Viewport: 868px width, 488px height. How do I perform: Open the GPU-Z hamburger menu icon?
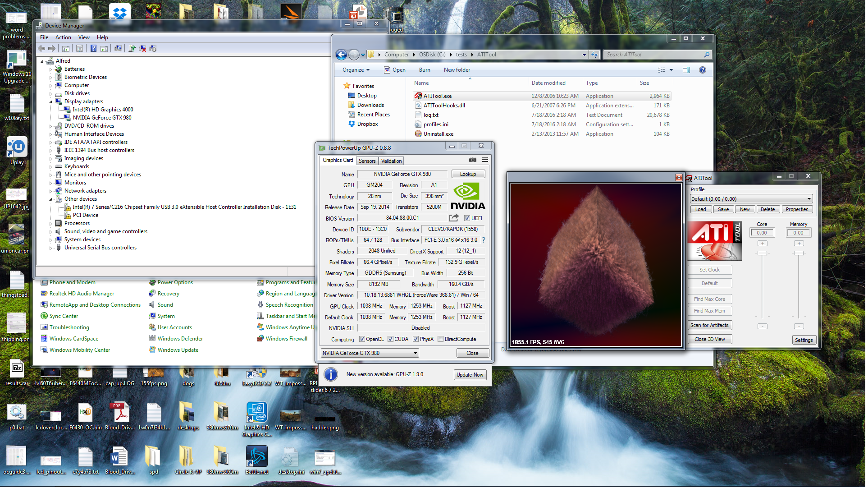pos(486,160)
